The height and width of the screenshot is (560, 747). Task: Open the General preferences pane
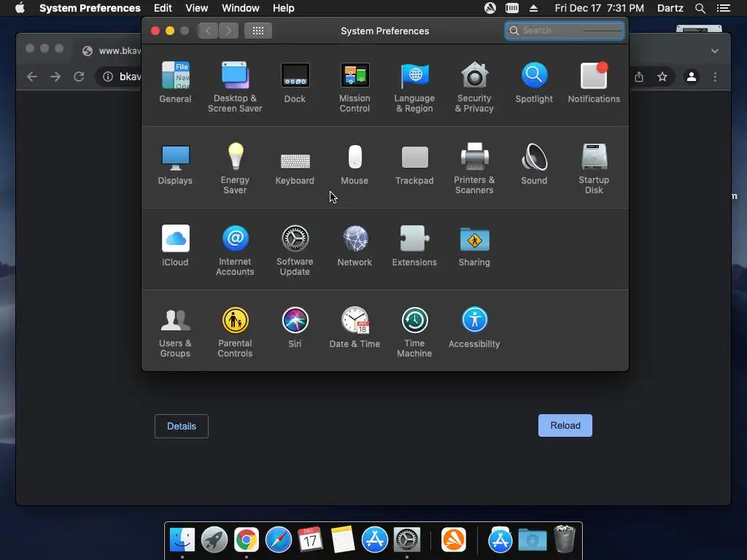click(x=175, y=83)
